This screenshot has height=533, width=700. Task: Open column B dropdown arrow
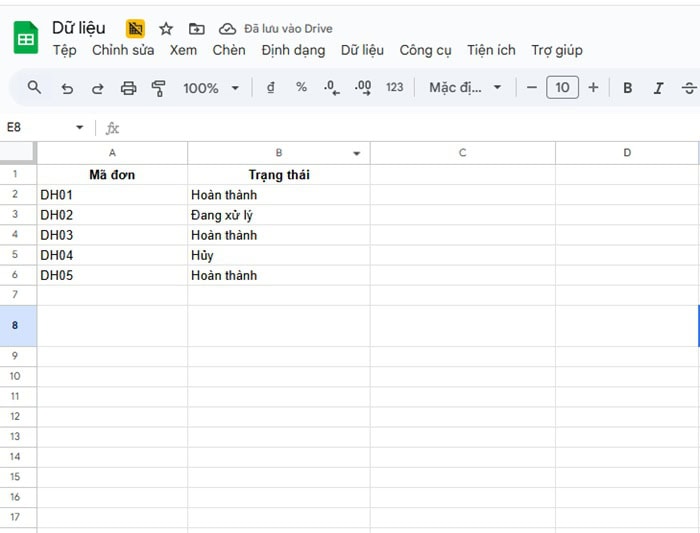(x=356, y=154)
